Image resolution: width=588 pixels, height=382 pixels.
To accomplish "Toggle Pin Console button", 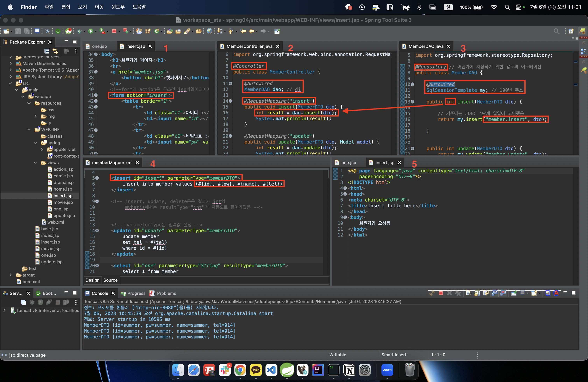I will [514, 293].
